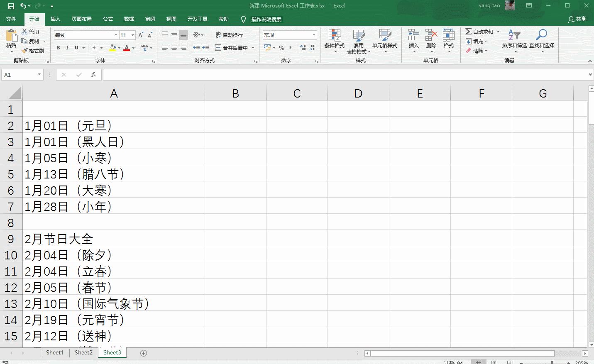Switch to the 插入 ribbon tab

(56, 19)
